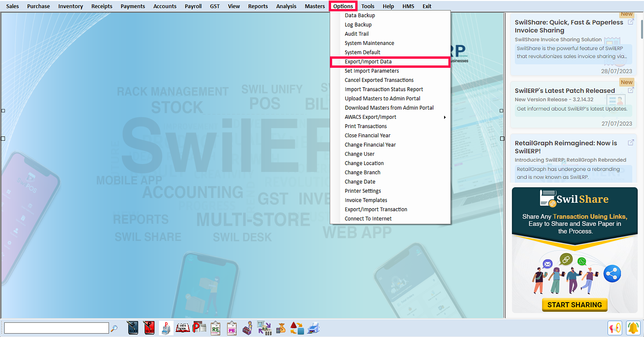Image resolution: width=644 pixels, height=337 pixels.
Task: Open the PE payment clipboard icon
Action: (231, 328)
